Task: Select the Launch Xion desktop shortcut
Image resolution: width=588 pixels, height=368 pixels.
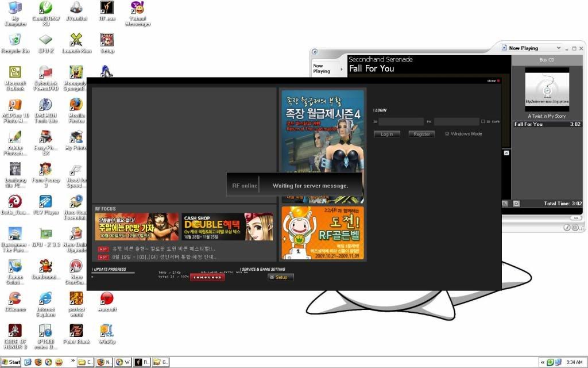Action: (x=76, y=43)
